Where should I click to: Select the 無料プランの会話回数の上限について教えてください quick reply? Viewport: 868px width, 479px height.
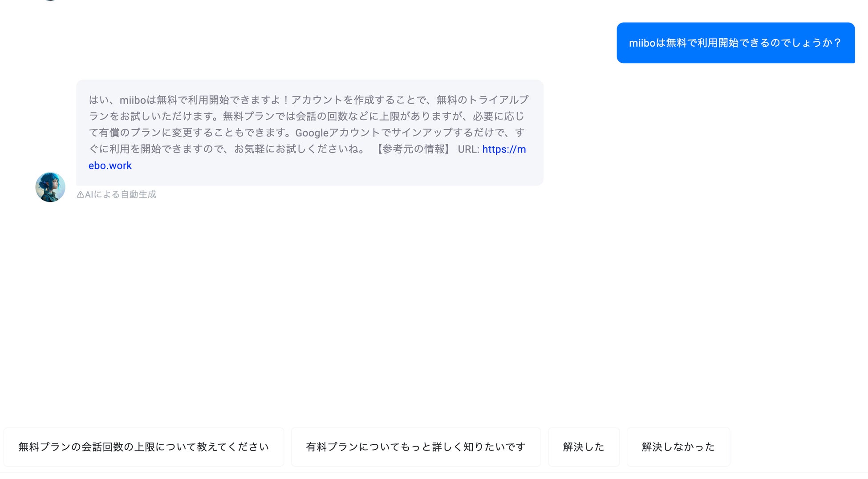click(143, 447)
